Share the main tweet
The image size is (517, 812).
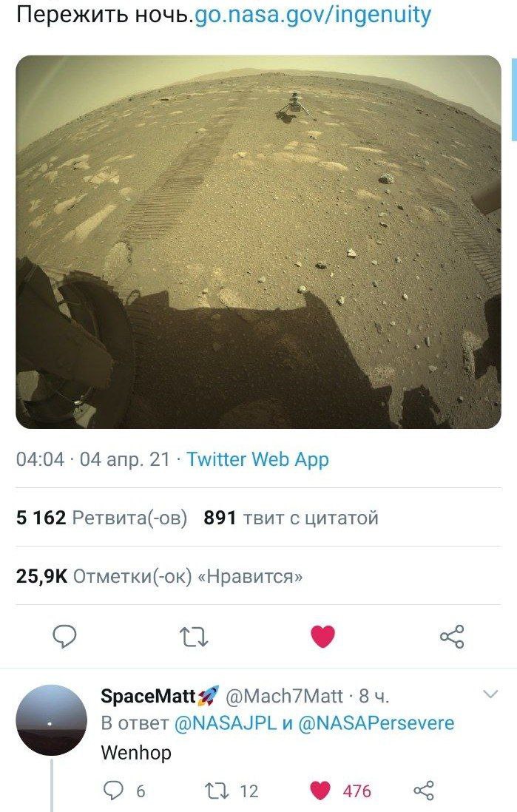click(452, 637)
